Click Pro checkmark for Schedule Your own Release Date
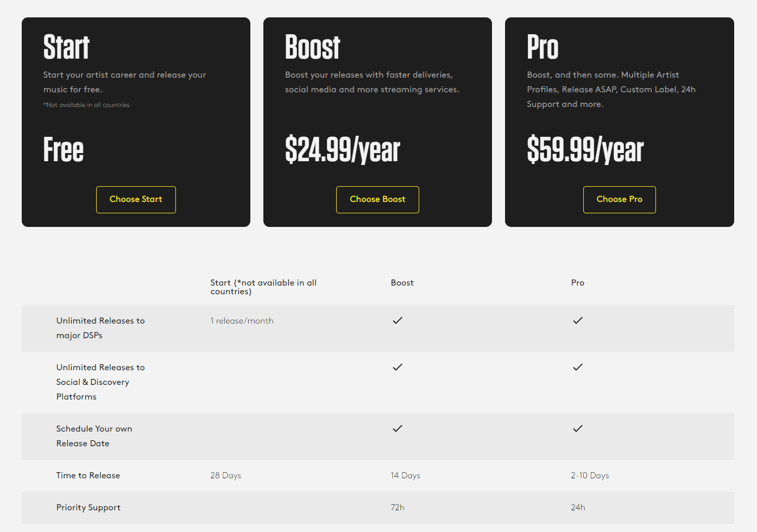 [578, 428]
